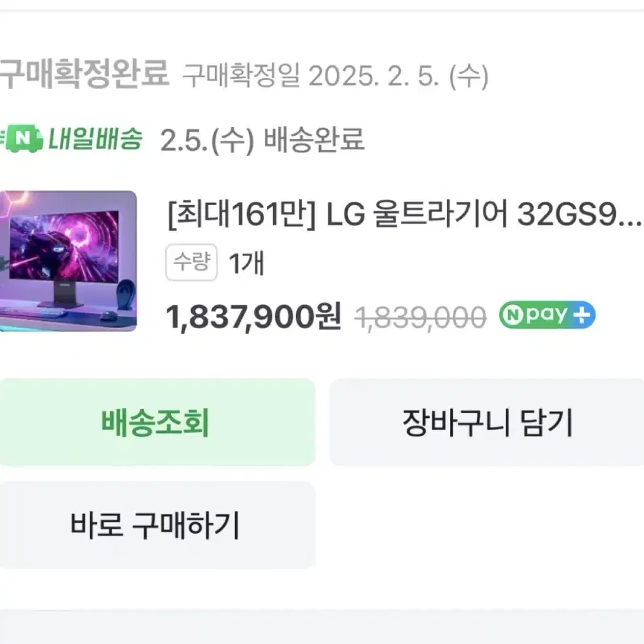This screenshot has height=644, width=644.
Task: Click the 2.5.(수) delivery date
Action: (x=206, y=140)
